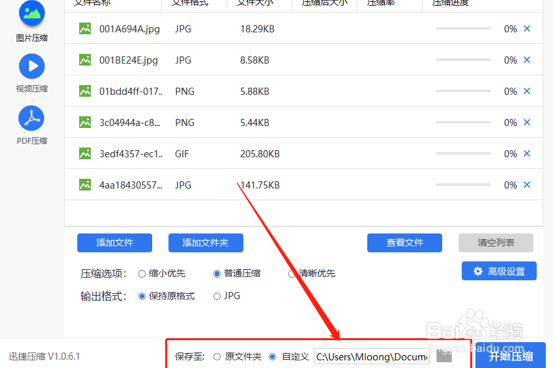Select file name 01bdd4ff-017..
The height and width of the screenshot is (368, 556).
point(131,91)
